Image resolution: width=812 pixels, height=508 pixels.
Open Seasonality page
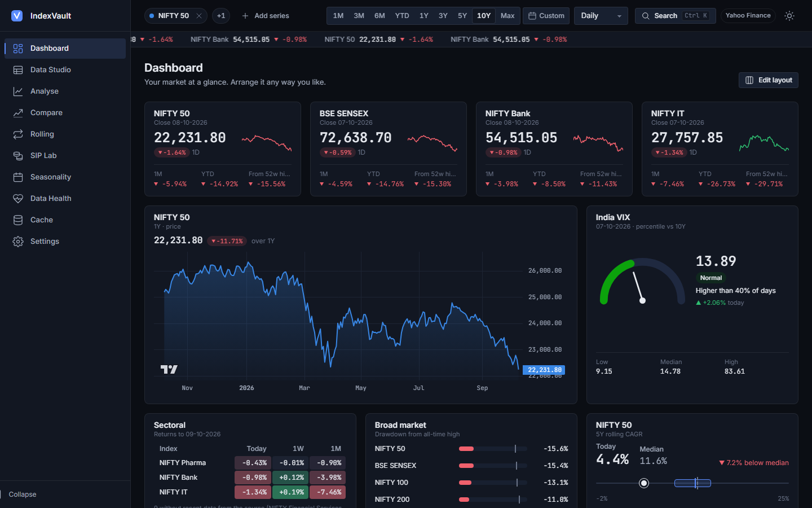point(65,177)
